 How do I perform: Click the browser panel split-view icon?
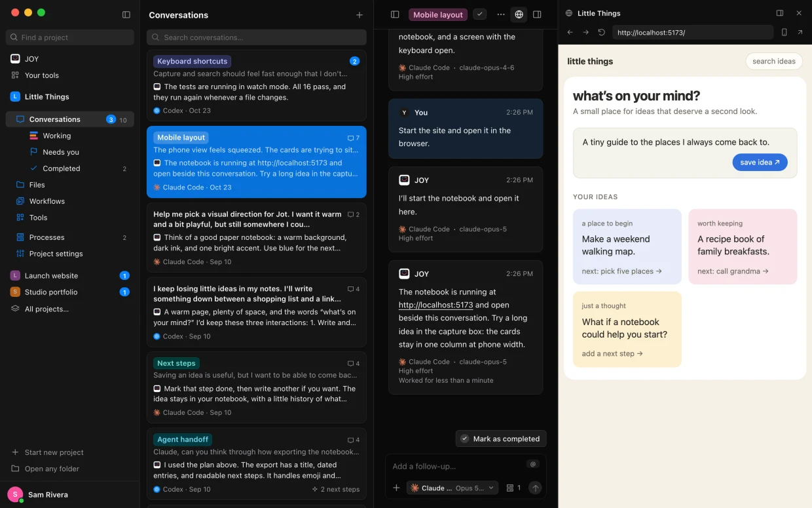coord(780,13)
